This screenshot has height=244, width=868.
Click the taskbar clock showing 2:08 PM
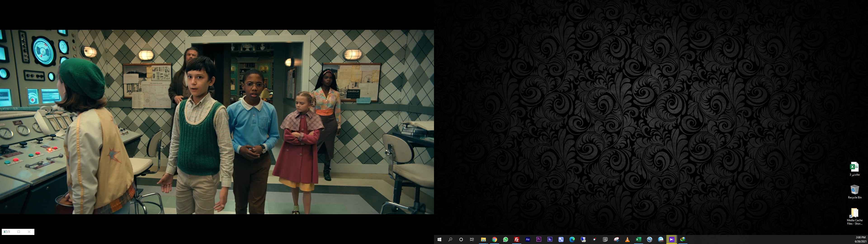860,239
